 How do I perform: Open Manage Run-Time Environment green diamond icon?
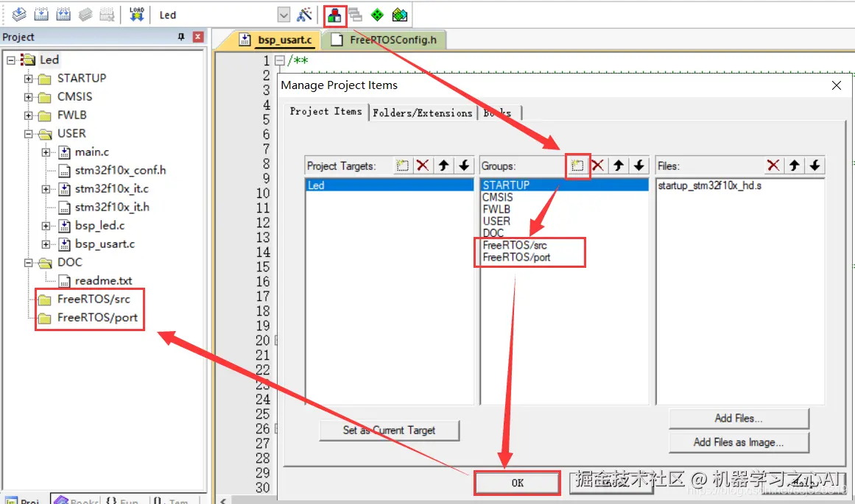(x=377, y=15)
